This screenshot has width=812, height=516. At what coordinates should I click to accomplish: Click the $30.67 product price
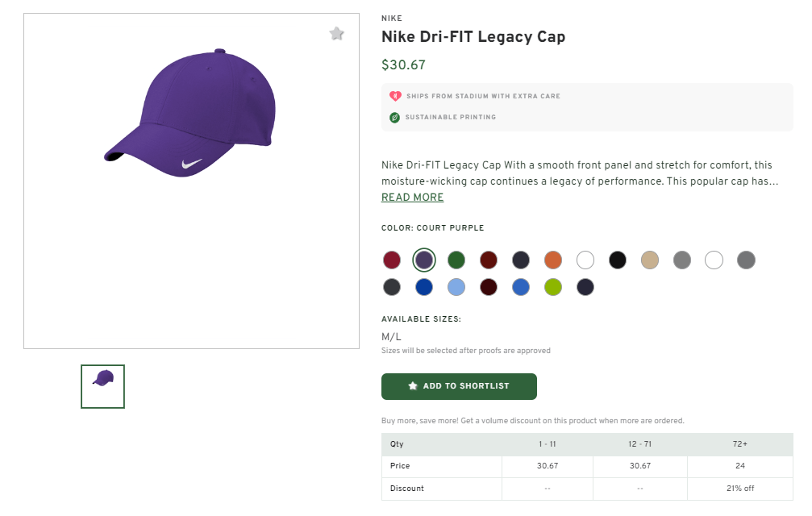pyautogui.click(x=403, y=64)
